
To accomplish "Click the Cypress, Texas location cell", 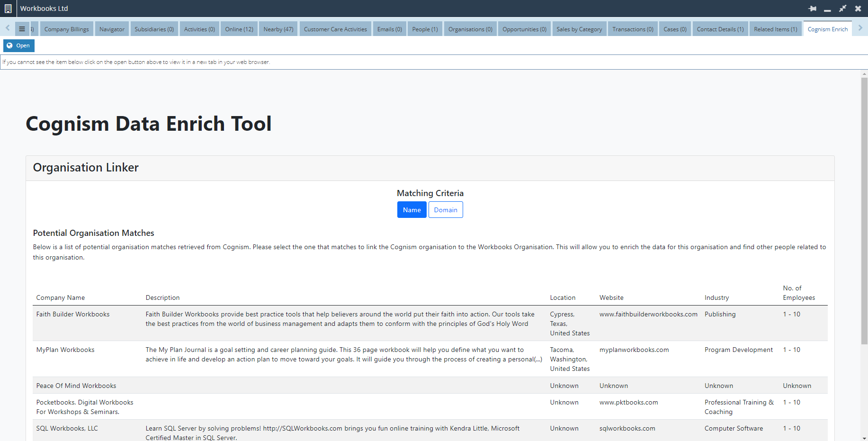I will click(570, 324).
